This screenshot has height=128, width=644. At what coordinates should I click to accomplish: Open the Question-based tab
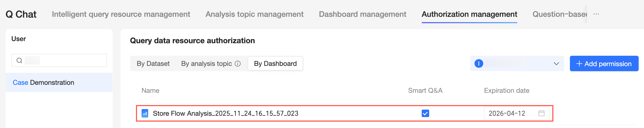click(559, 14)
